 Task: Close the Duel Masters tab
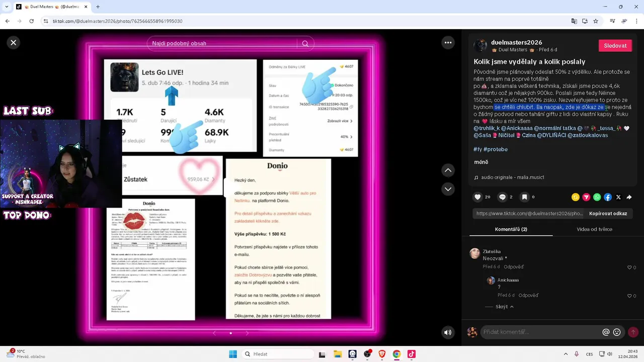(x=86, y=7)
